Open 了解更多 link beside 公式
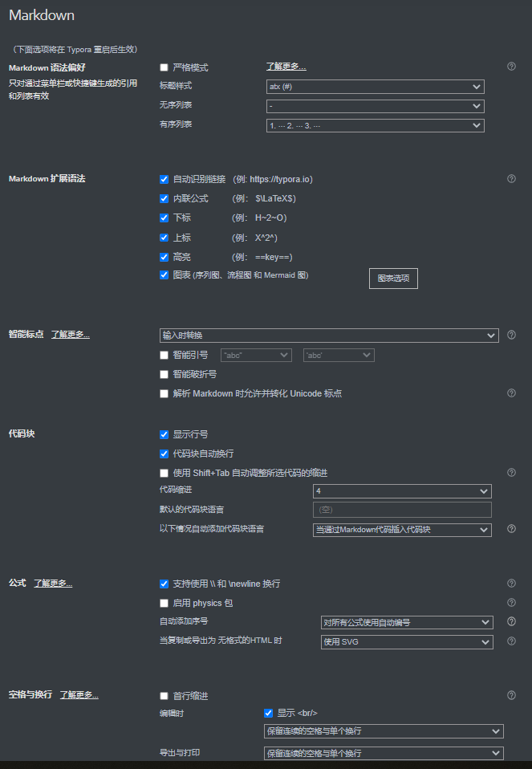 [53, 583]
